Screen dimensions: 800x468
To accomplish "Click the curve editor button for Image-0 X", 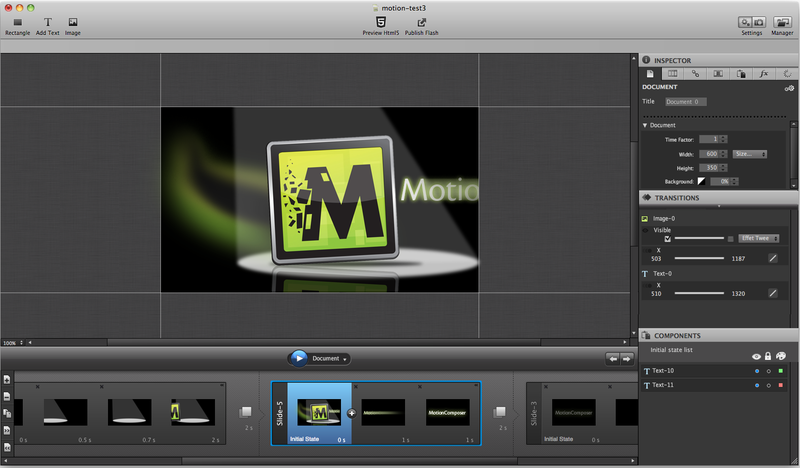I will click(773, 258).
